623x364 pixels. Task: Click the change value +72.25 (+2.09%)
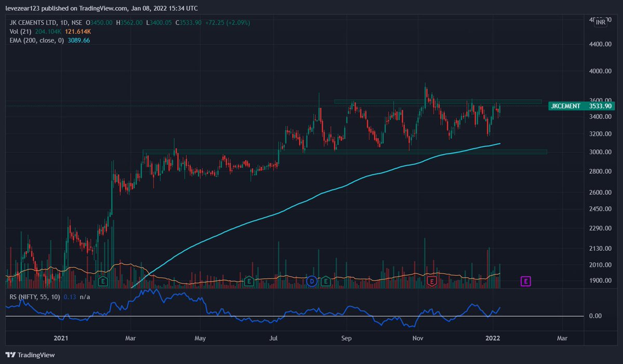227,23
